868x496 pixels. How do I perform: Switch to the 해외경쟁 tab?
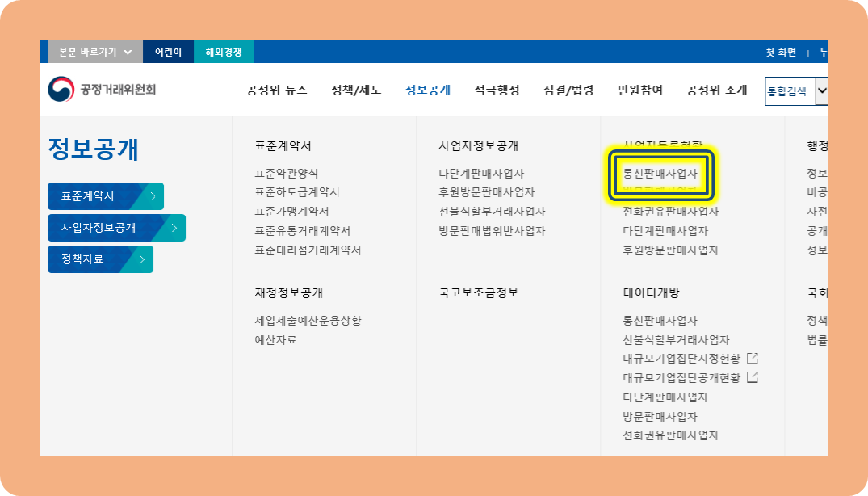[224, 52]
